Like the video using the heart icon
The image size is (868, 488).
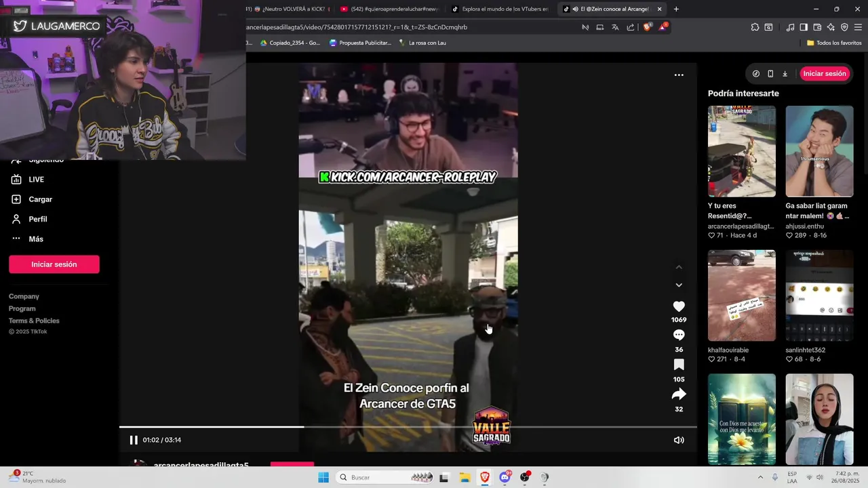point(679,306)
